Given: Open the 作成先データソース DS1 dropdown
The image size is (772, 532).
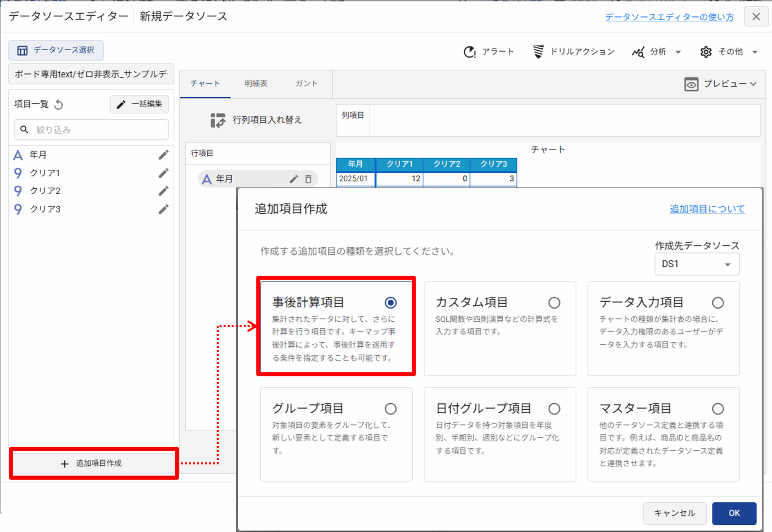Looking at the screenshot, I should click(x=697, y=264).
